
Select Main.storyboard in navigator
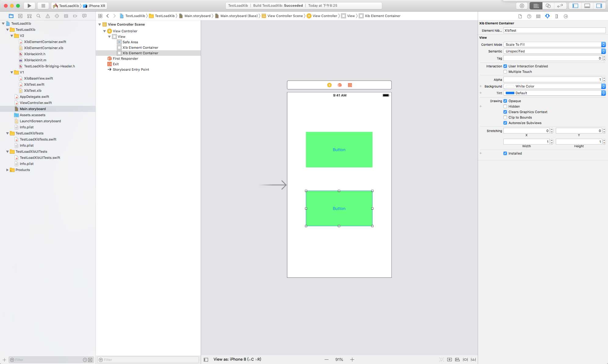[x=33, y=109]
